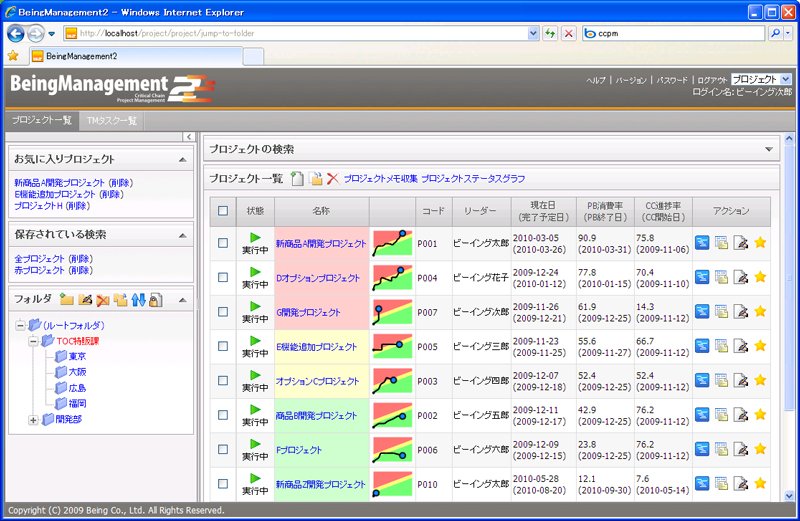
Task: Click the パスワード header menu item
Action: [x=672, y=80]
